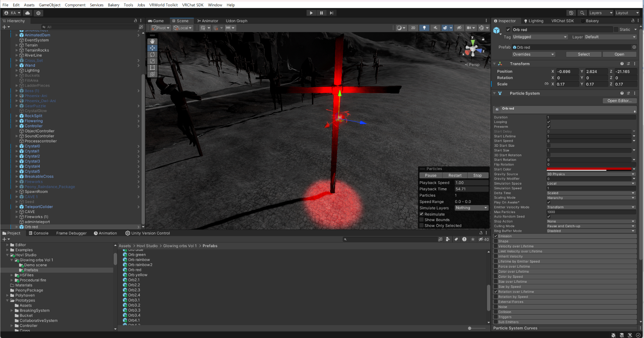Click the Step frame button
This screenshot has height=338, width=644.
click(331, 13)
